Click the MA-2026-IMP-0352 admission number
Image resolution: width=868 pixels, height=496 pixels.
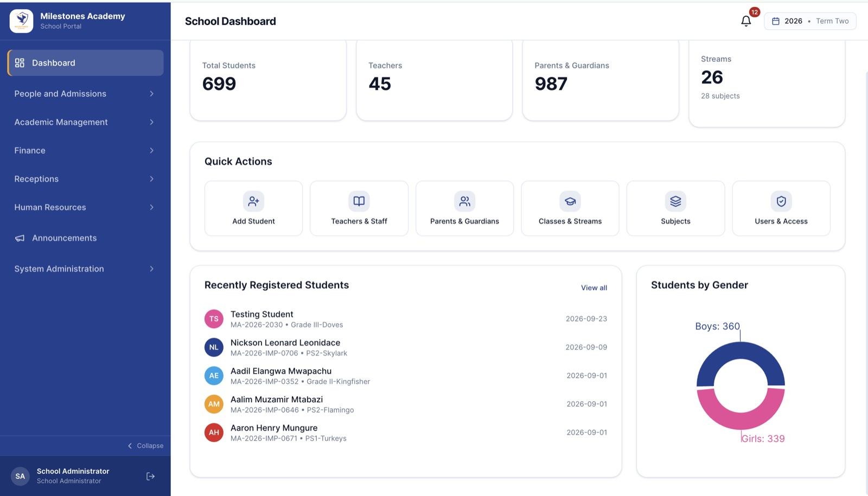264,382
